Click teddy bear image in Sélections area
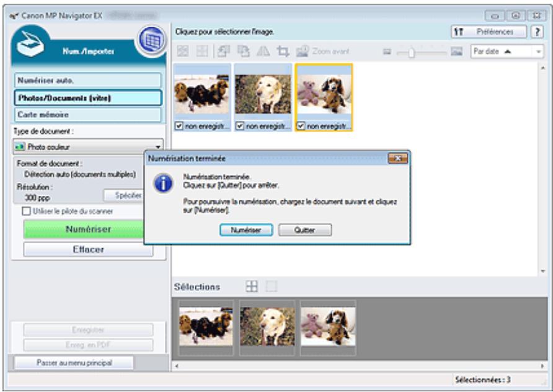The height and width of the screenshot is (392, 553). tap(328, 326)
